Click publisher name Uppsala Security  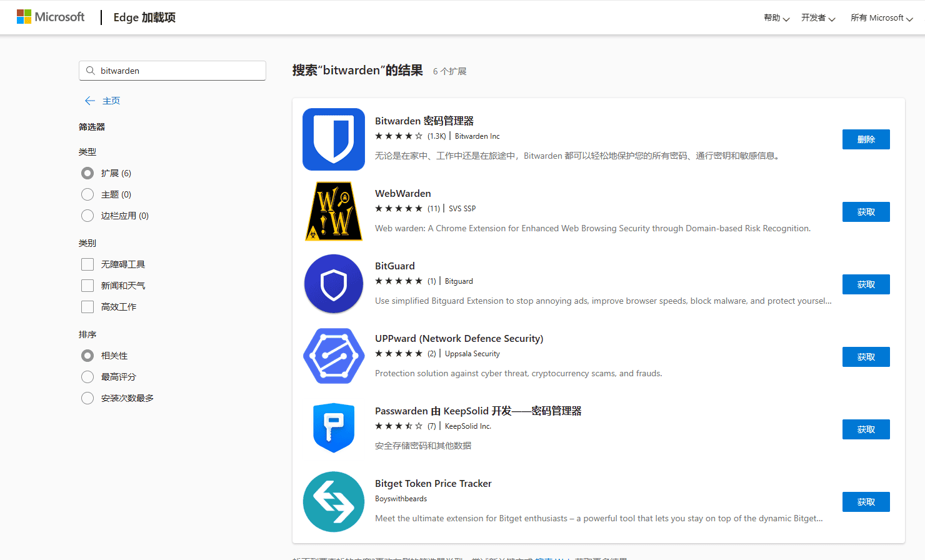click(x=472, y=354)
